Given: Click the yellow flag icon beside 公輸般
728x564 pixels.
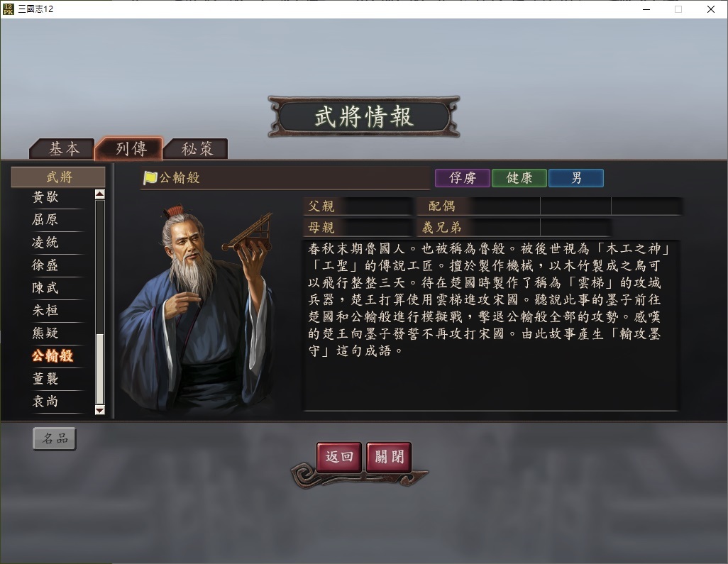Looking at the screenshot, I should 150,178.
